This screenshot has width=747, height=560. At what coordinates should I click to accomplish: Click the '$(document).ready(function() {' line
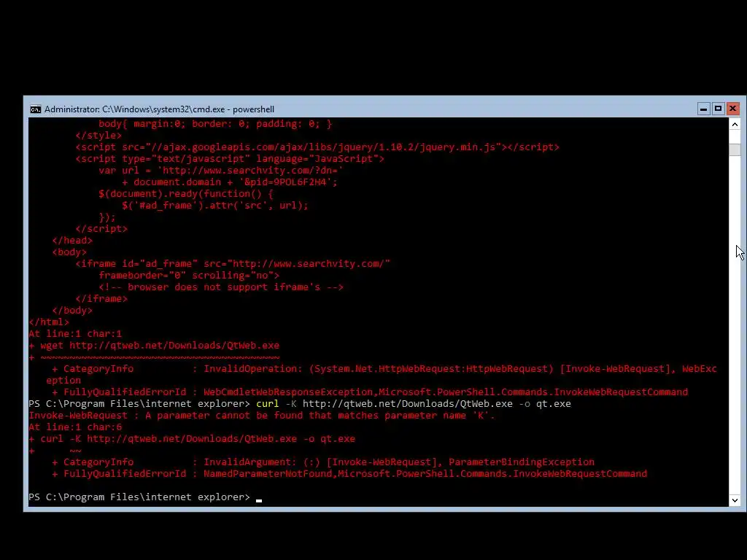coord(186,194)
